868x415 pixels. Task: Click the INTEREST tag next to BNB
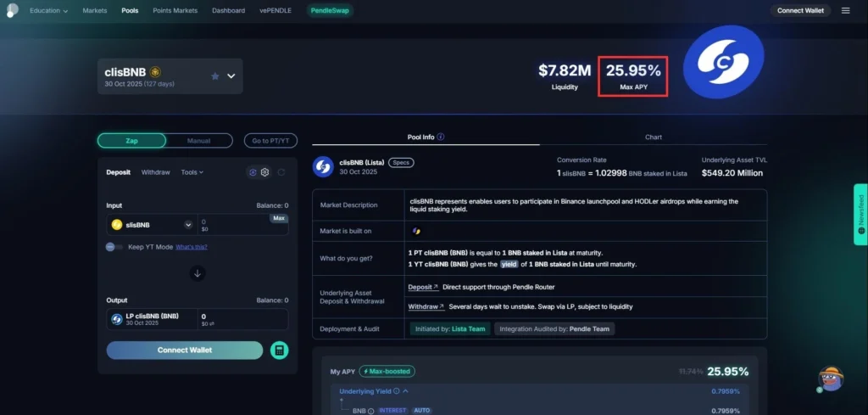393,411
